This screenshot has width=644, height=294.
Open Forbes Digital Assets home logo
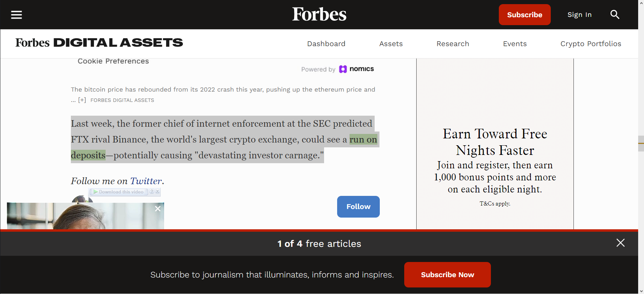pyautogui.click(x=99, y=43)
